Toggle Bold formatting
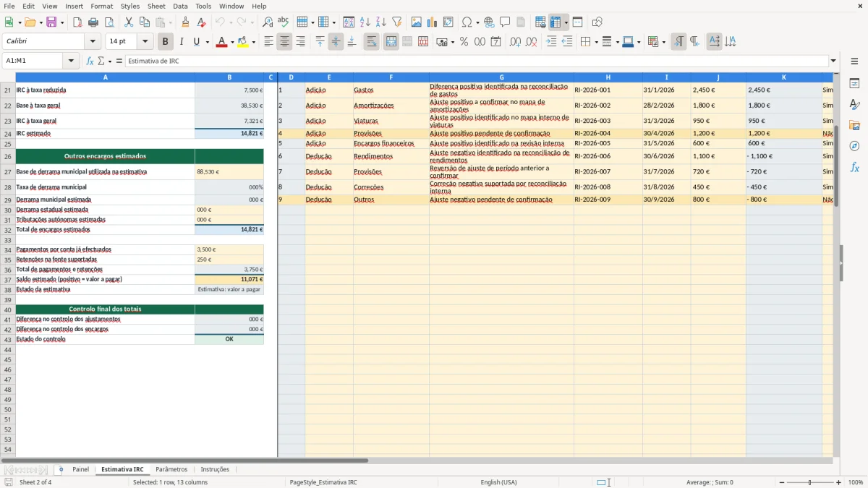This screenshot has height=488, width=868. (x=165, y=42)
